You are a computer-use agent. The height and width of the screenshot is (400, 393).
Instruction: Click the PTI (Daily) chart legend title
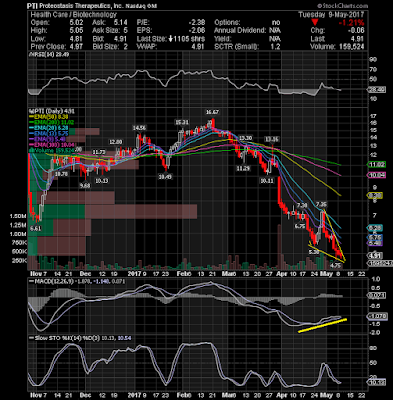pyautogui.click(x=52, y=111)
